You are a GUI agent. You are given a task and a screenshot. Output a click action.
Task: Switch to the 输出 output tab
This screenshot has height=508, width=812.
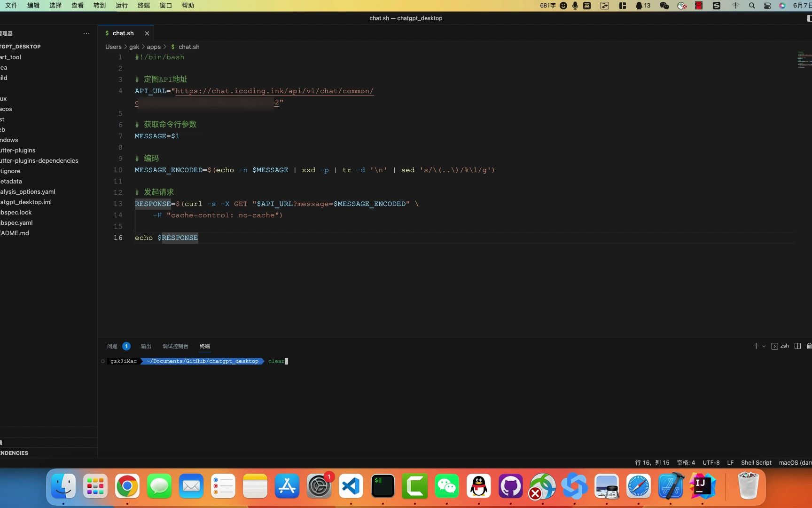coord(146,346)
